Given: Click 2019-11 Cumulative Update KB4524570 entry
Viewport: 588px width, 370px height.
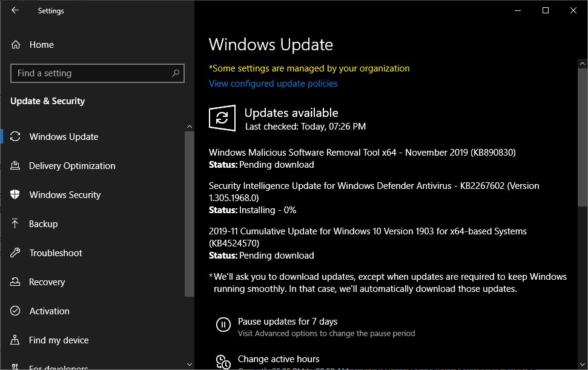Looking at the screenshot, I should [368, 237].
